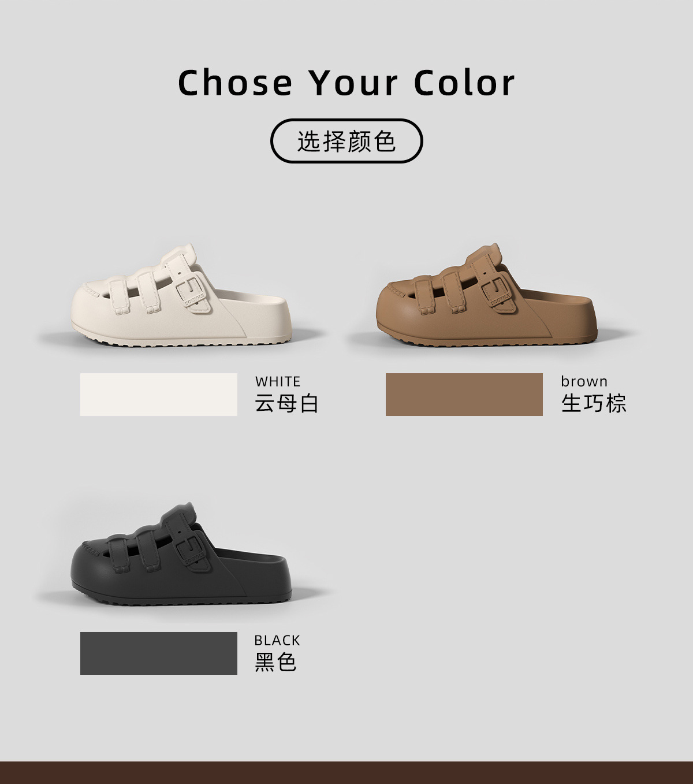The height and width of the screenshot is (784, 693).
Task: Click the "Chose Your Color" heading
Action: point(346,82)
